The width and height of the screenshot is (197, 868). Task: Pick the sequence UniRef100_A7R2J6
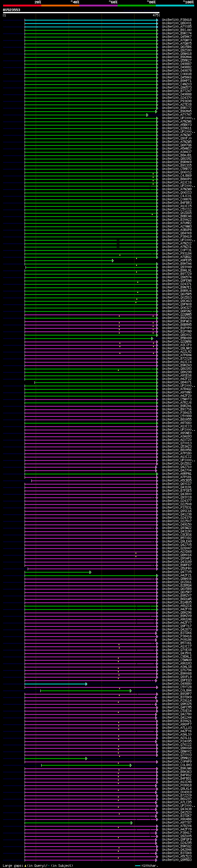click(x=177, y=403)
